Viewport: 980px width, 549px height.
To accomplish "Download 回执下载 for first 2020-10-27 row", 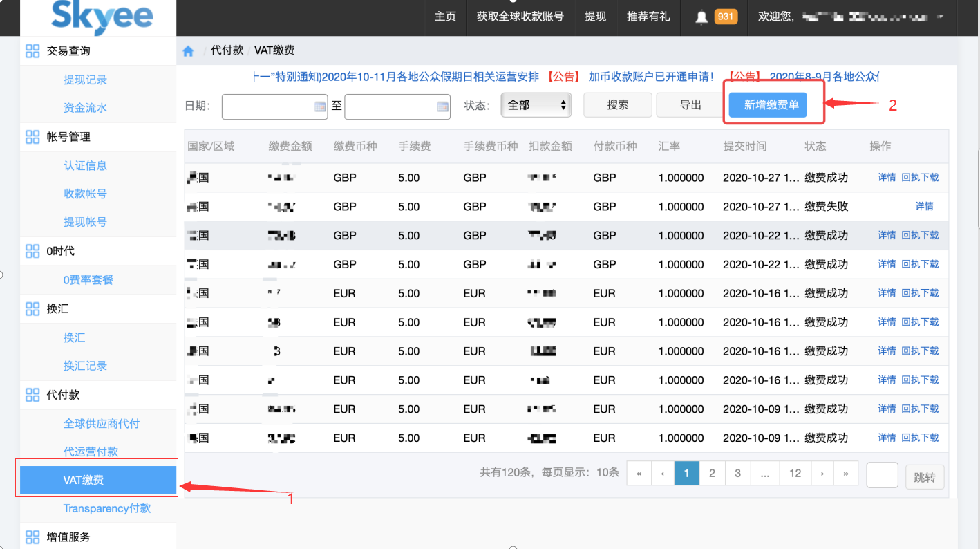I will 920,177.
